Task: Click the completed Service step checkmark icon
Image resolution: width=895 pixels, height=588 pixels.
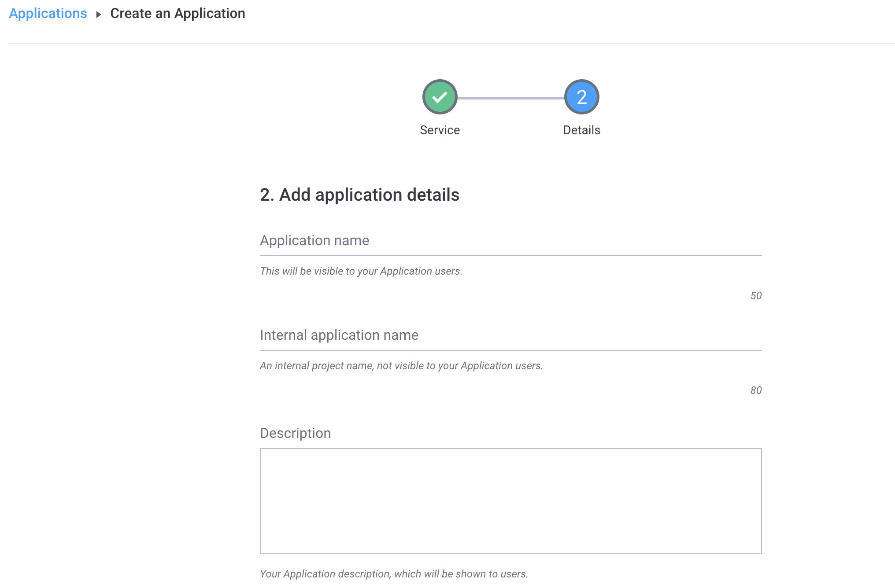Action: click(440, 97)
